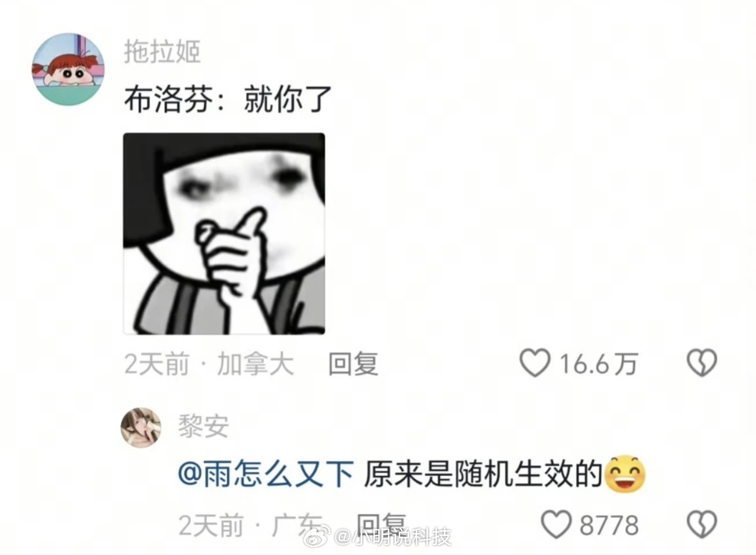Click the 16.6万 like count
Viewport: 756px width, 555px height.
pos(598,364)
